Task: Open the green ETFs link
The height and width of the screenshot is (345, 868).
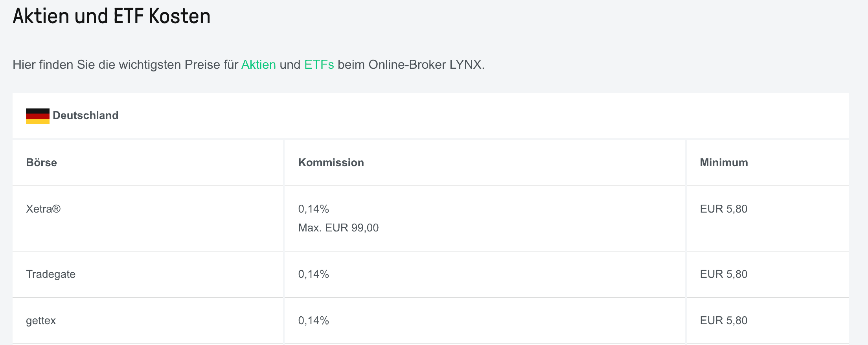Action: pyautogui.click(x=319, y=64)
